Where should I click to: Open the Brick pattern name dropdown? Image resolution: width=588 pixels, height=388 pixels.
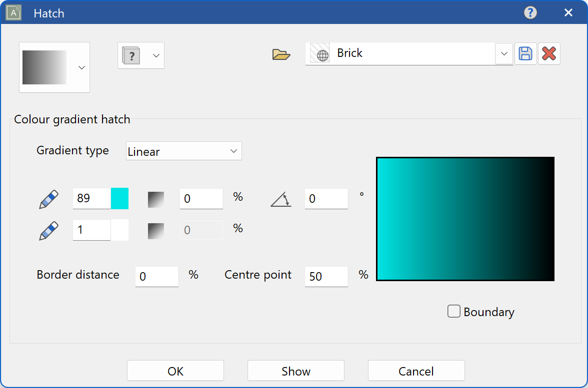(x=503, y=53)
